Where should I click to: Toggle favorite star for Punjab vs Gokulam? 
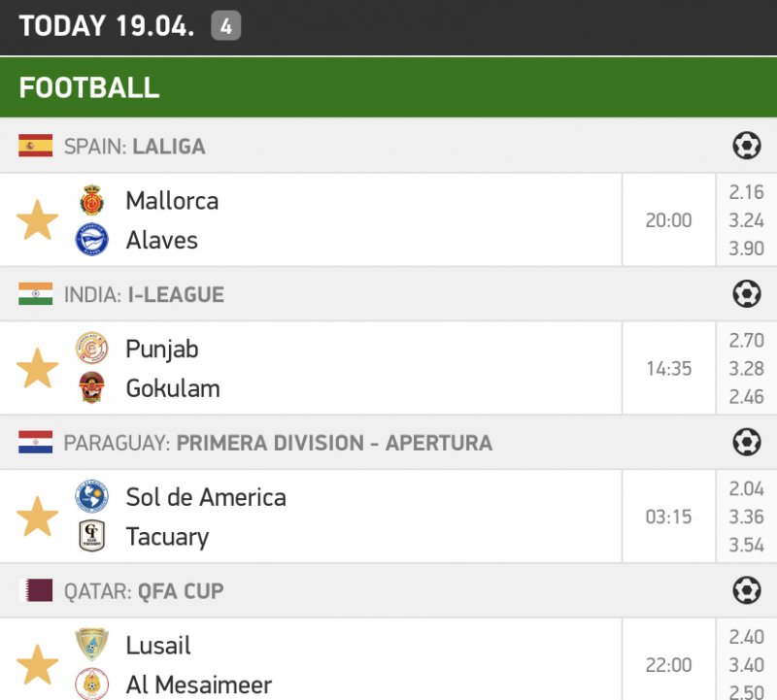[38, 368]
